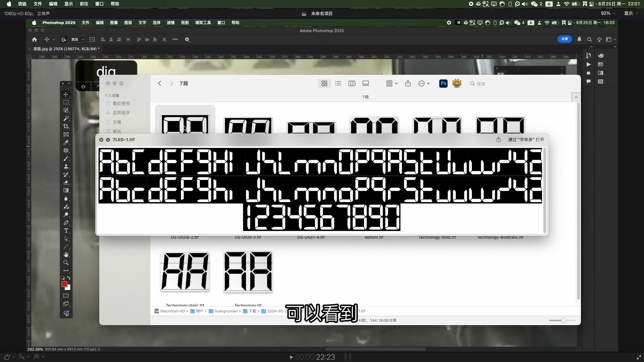Screen dimensions: 644x362
Task: Toggle auto-select layer option
Action: 63,40
